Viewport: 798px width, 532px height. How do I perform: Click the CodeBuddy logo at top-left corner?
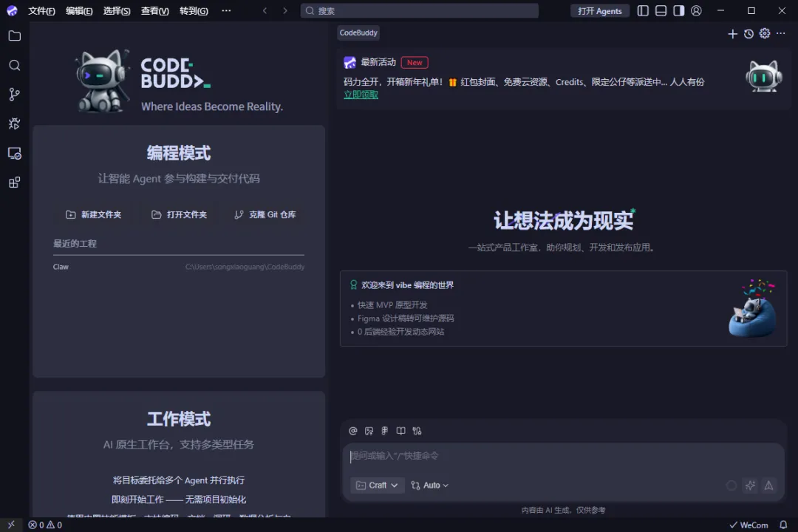pos(12,10)
